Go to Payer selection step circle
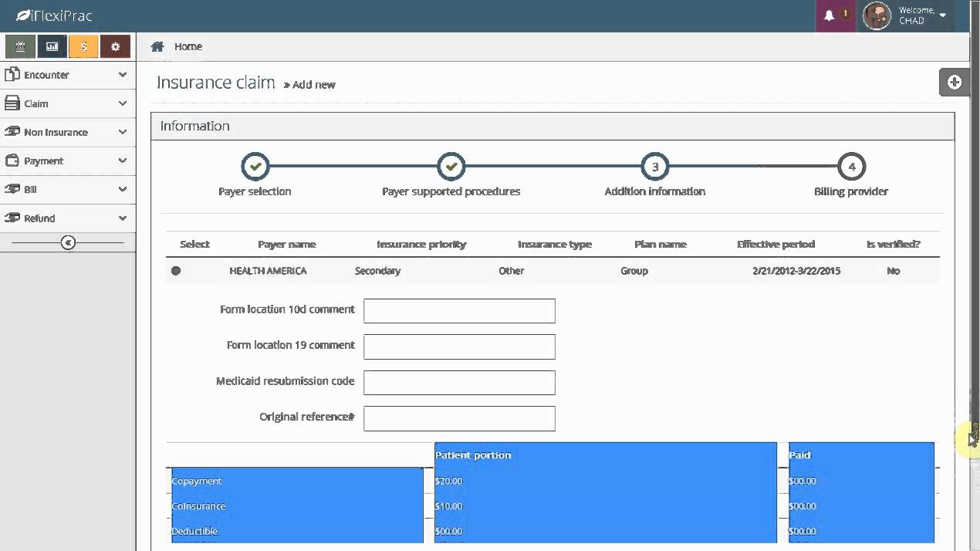The image size is (980, 551). tap(255, 166)
